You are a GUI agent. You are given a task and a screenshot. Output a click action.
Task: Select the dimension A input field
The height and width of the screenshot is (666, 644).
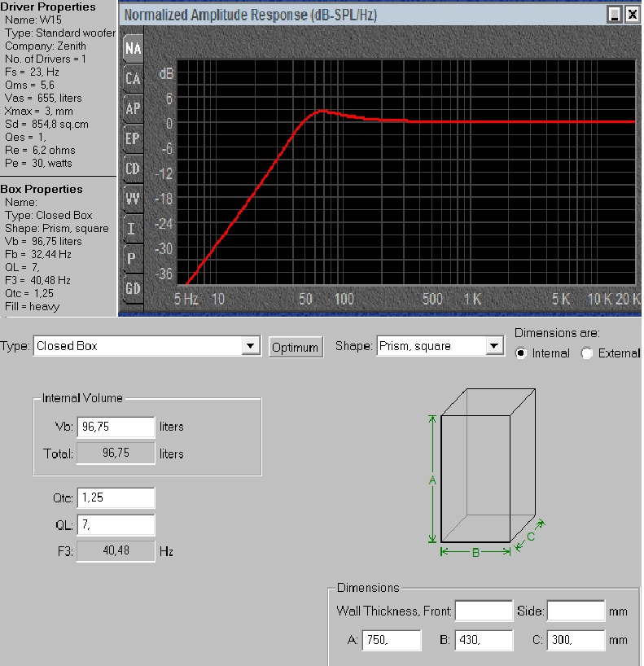pos(392,640)
